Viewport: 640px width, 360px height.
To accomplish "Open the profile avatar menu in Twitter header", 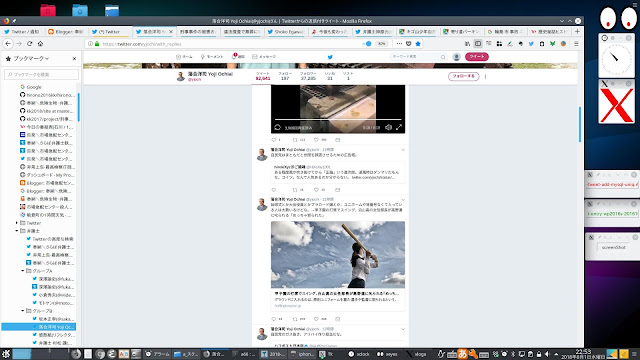I will point(457,57).
